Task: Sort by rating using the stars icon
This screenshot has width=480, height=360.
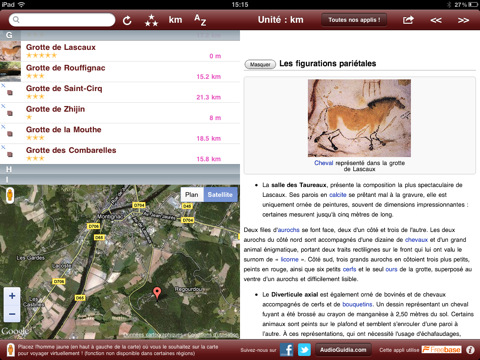Action: click(151, 20)
